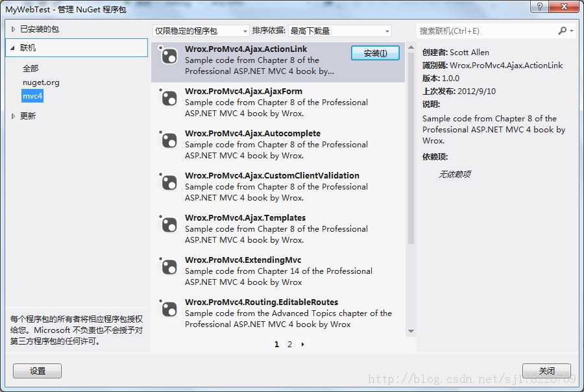Click the Ajax.CustomClientValidation package icon
The image size is (584, 392).
tap(168, 182)
